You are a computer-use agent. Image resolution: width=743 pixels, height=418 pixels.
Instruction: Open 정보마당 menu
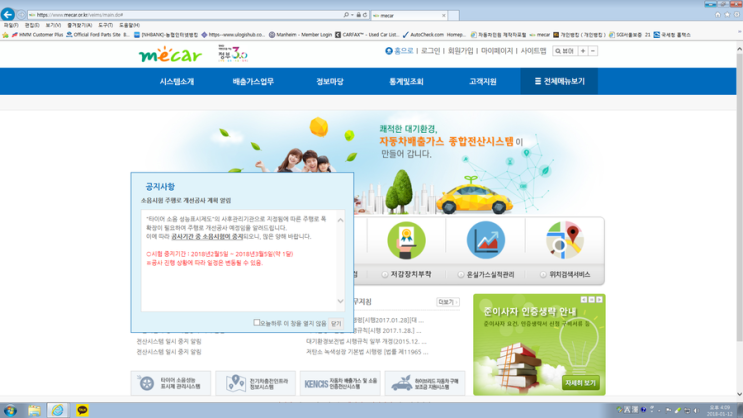point(330,82)
